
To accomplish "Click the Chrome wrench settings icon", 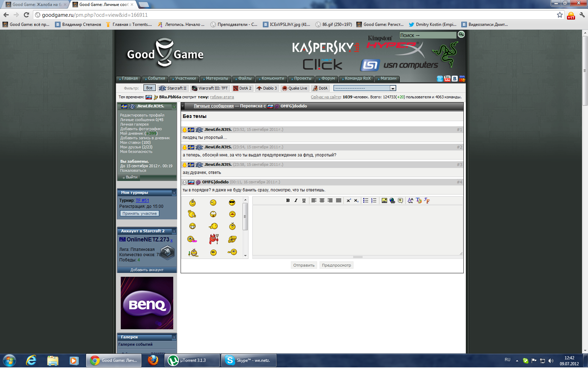I will pos(582,15).
